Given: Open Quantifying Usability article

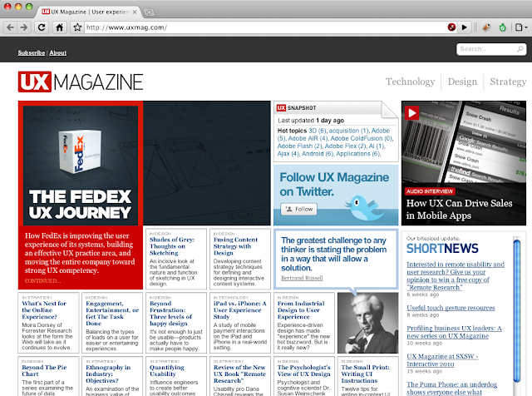Looking at the screenshot, I should click(x=167, y=370).
